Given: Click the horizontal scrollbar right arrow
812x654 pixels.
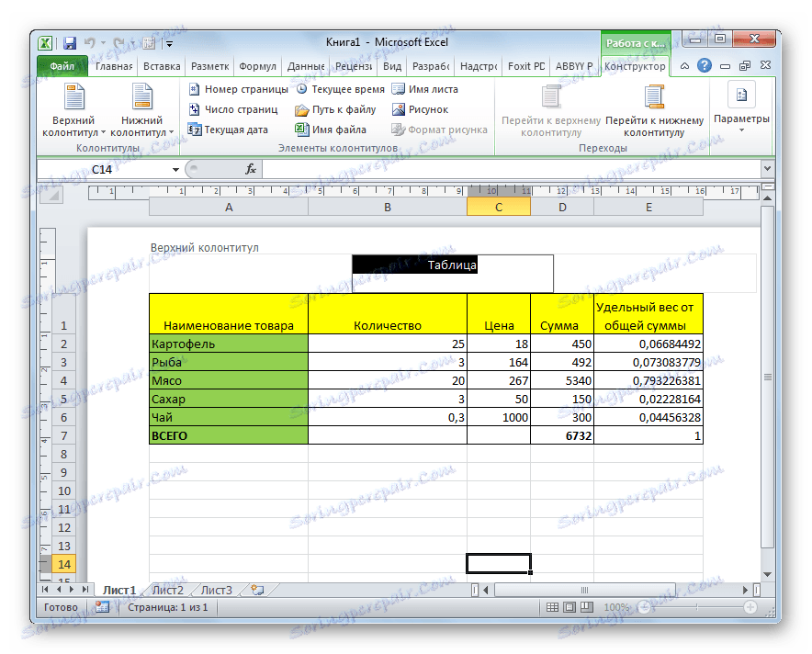Looking at the screenshot, I should click(x=745, y=590).
